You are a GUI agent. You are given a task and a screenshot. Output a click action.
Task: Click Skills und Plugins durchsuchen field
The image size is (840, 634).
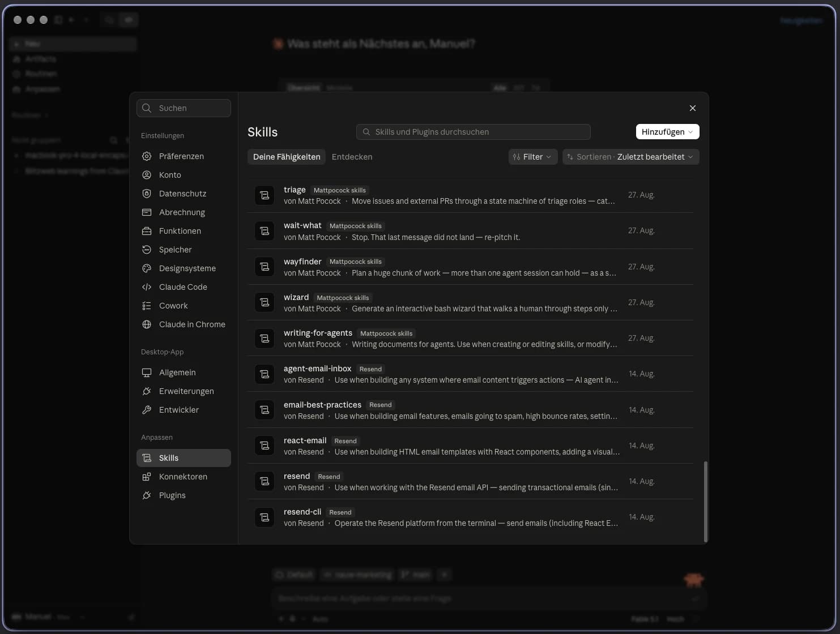(474, 132)
